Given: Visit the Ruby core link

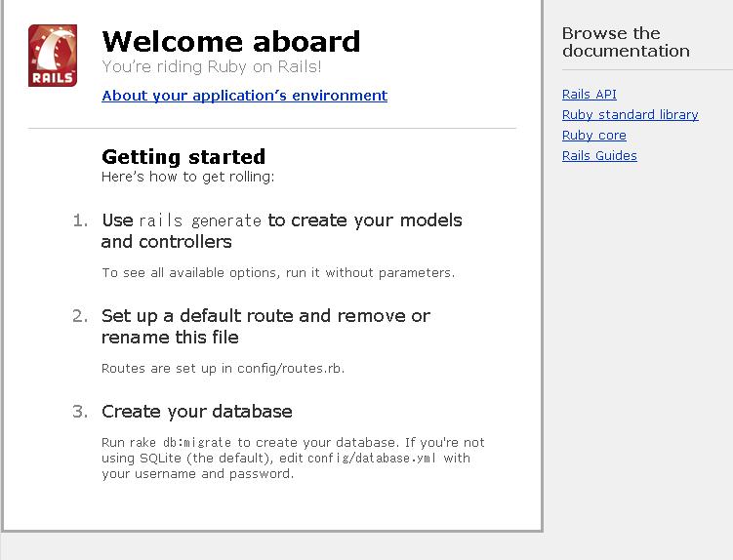Looking at the screenshot, I should (594, 135).
